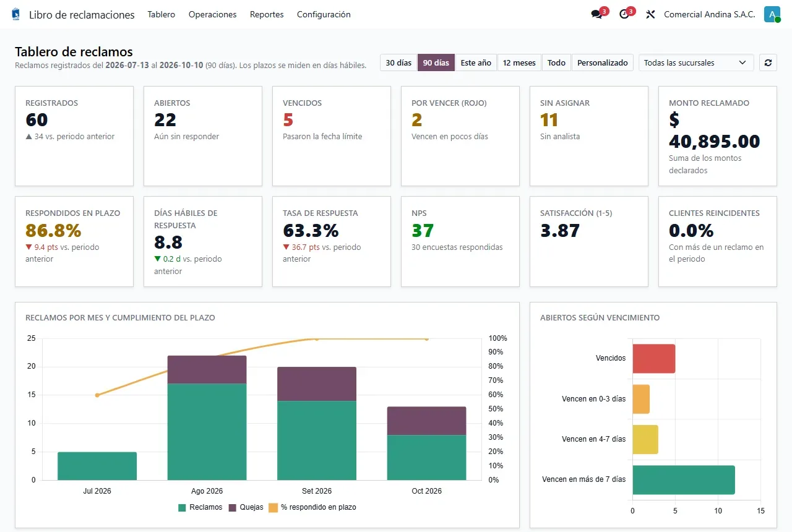
Task: Click the Vencen en más de 7 días bar
Action: click(684, 479)
